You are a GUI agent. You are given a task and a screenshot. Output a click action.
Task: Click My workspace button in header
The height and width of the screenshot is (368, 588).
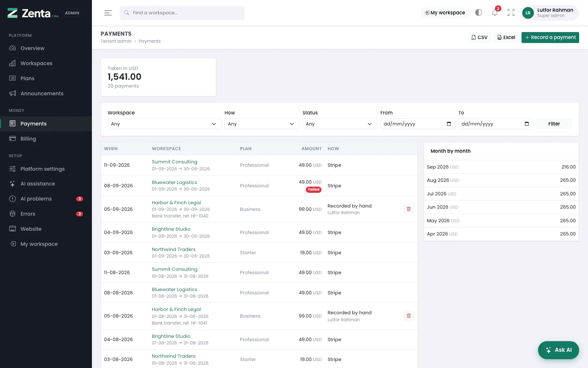(445, 13)
